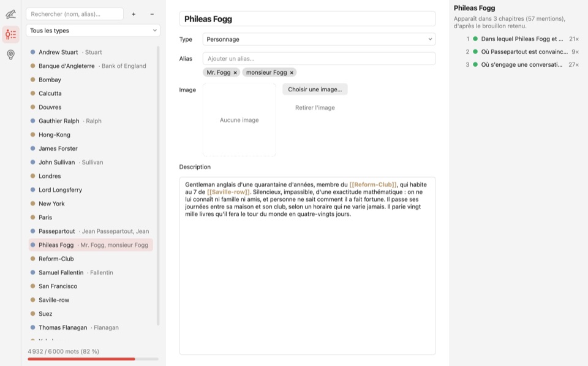Viewport: 588px width, 366px height.
Task: Edit the Phileas Fogg name field
Action: [x=307, y=19]
